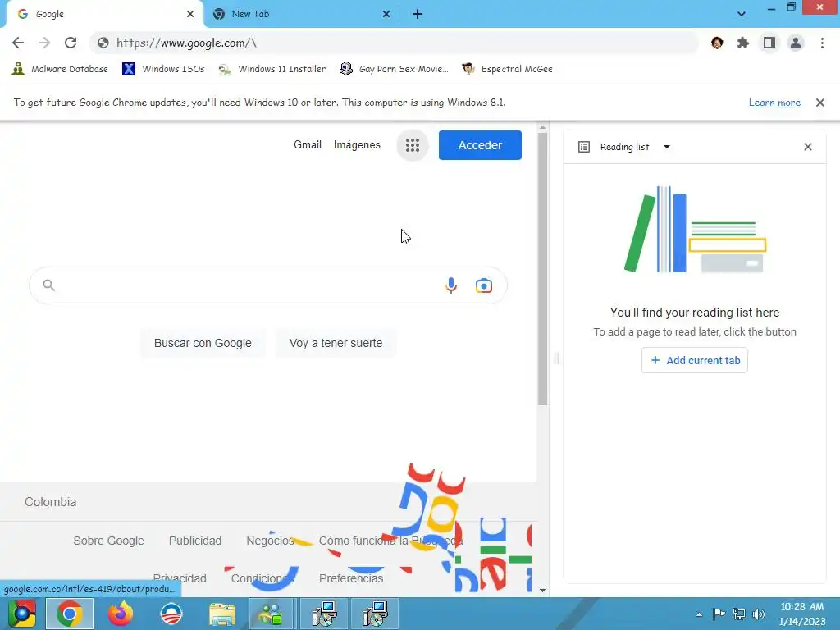Click the Learn more link
Screen dimensions: 840x630
[x=774, y=103]
